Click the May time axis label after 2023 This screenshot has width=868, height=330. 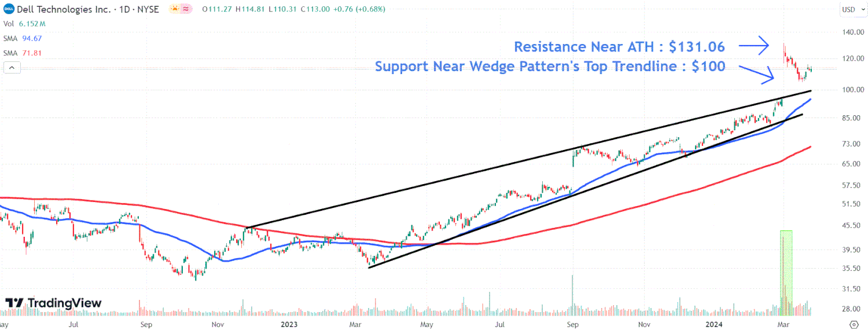[x=426, y=325]
